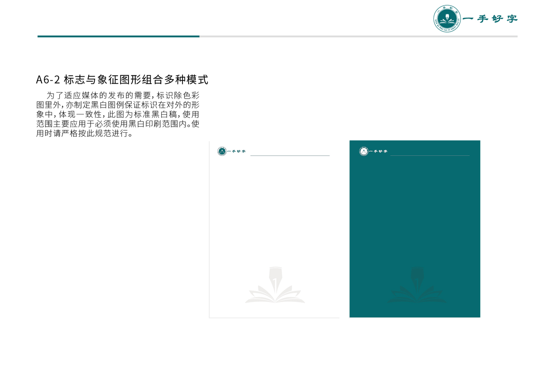Image resolution: width=555 pixels, height=392 pixels.
Task: Click the 一手好字 brand text in the header
Action: pyautogui.click(x=490, y=19)
